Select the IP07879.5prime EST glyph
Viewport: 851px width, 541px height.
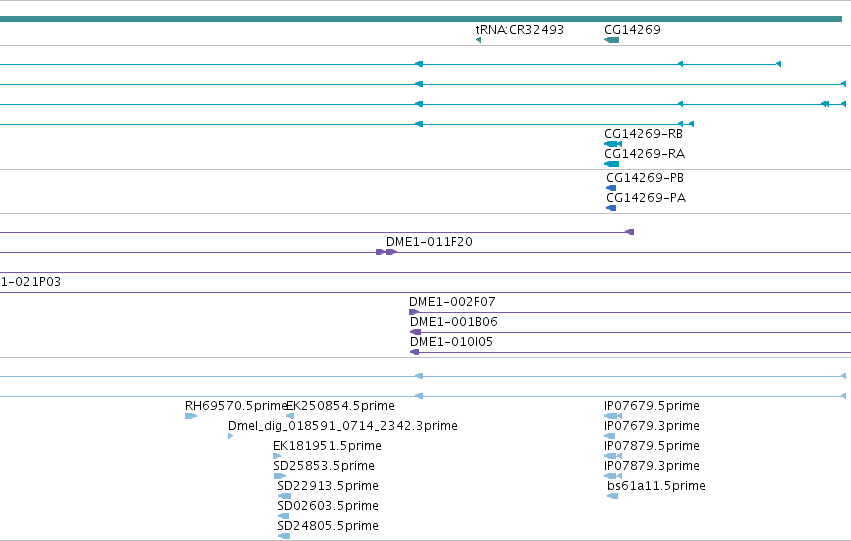click(x=613, y=456)
